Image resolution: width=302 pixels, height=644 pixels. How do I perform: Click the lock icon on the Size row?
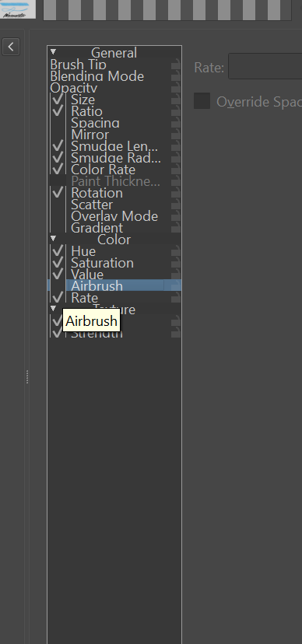tap(176, 100)
